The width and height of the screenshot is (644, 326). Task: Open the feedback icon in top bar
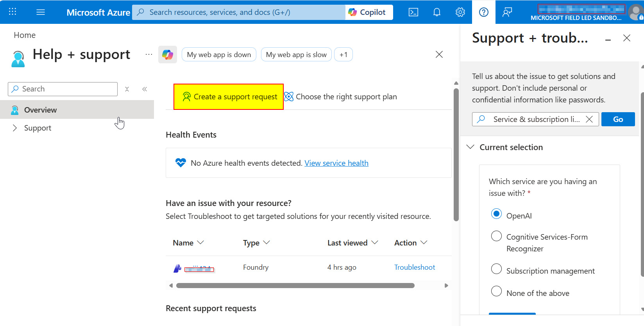507,12
